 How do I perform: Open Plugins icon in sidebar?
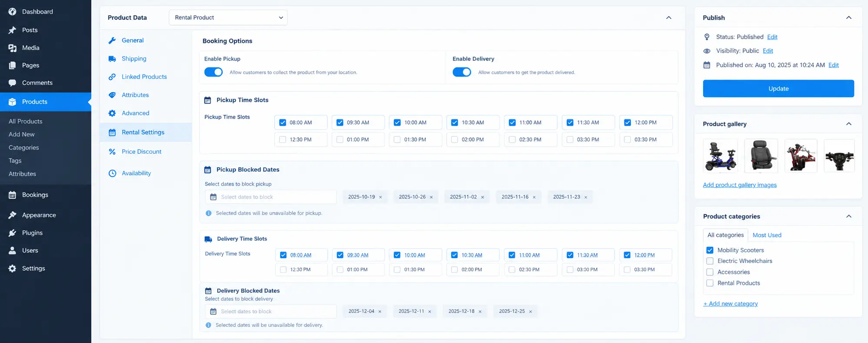click(13, 233)
